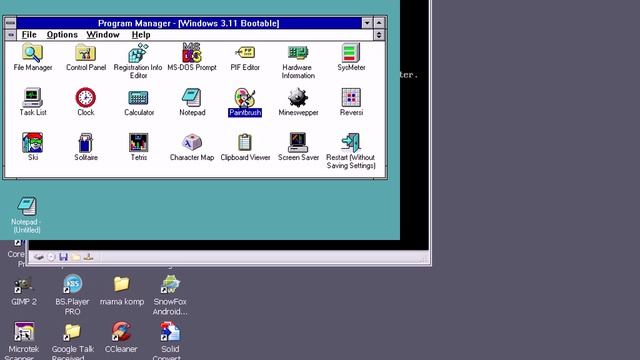640x360 pixels.
Task: Click the CD disc icon in VM status bar
Action: tap(51, 257)
